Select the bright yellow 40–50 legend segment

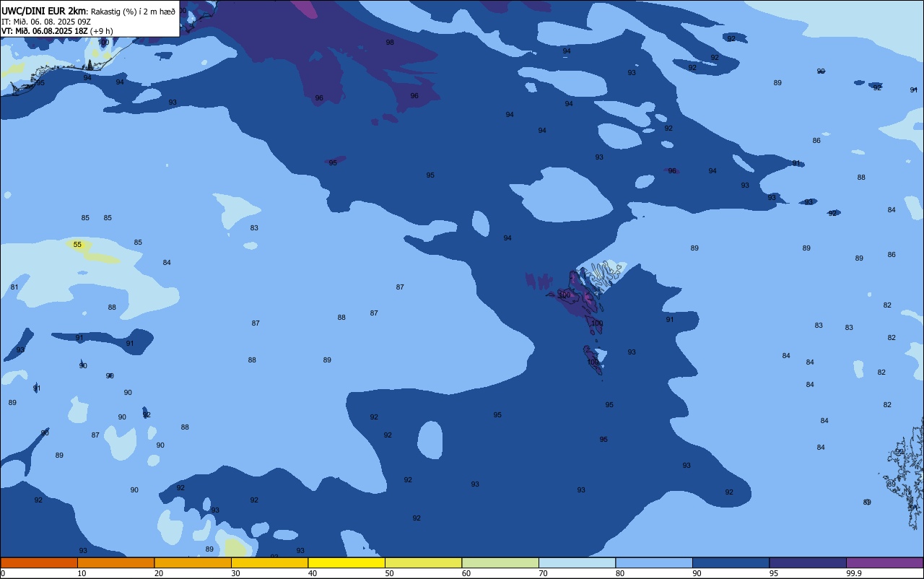tap(346, 562)
